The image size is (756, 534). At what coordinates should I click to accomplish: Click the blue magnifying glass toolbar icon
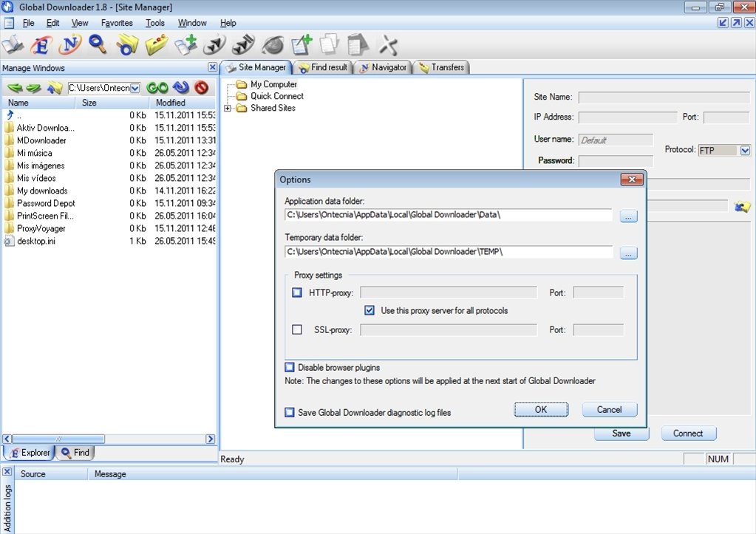click(x=98, y=44)
